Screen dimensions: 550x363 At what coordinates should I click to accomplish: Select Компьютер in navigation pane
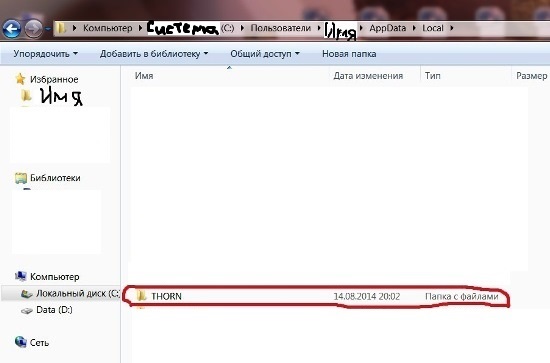[54, 277]
